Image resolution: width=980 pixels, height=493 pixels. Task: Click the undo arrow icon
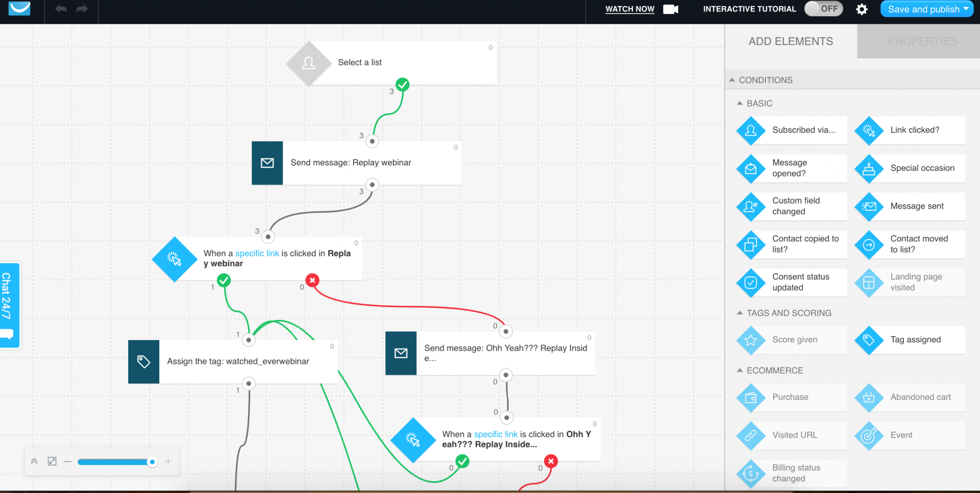tap(61, 9)
